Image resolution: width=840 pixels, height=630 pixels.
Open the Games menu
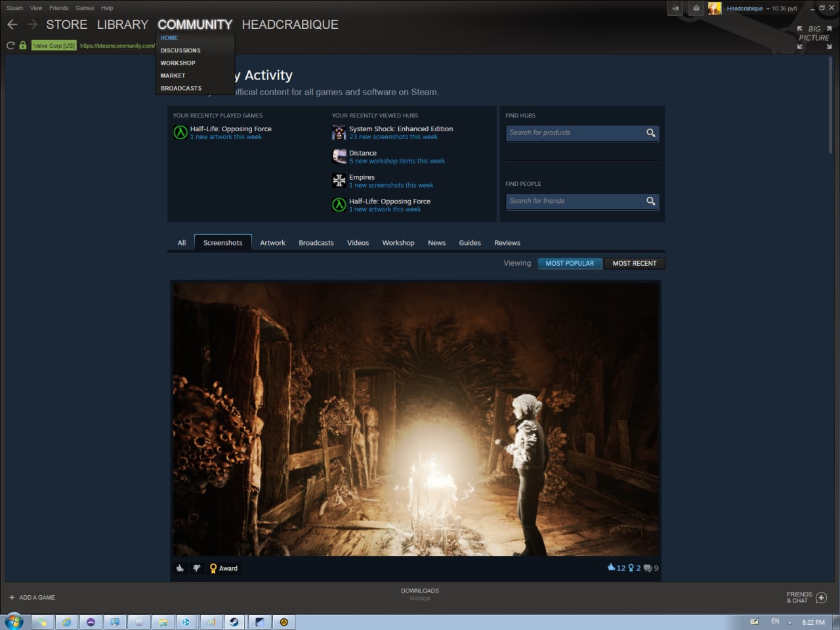(85, 8)
